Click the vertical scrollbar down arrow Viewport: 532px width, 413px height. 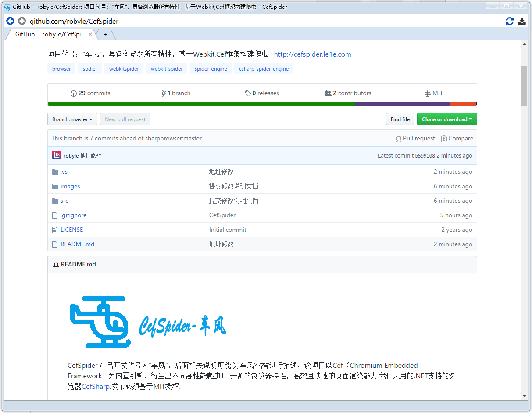pos(524,396)
